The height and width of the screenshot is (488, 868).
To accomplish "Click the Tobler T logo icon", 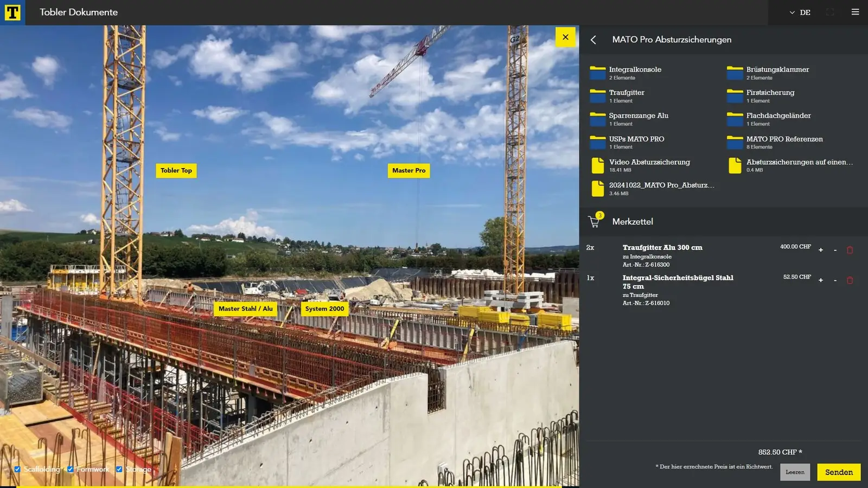I will coord(12,12).
